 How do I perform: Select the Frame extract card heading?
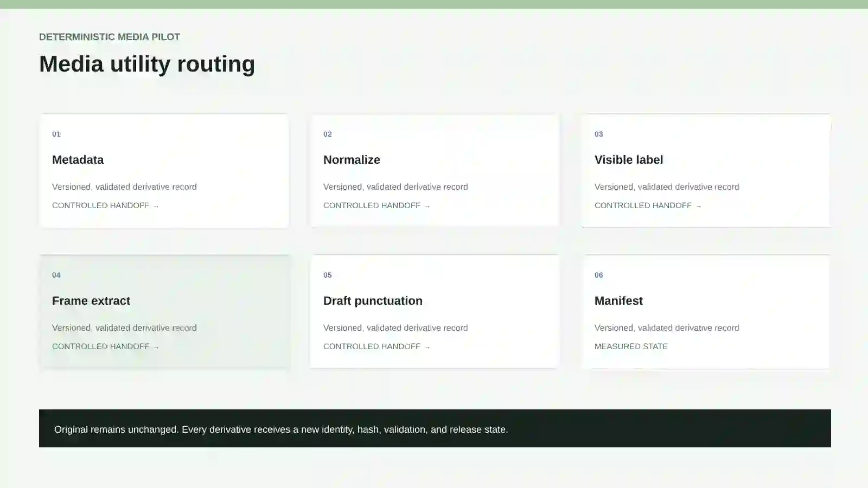pos(91,301)
